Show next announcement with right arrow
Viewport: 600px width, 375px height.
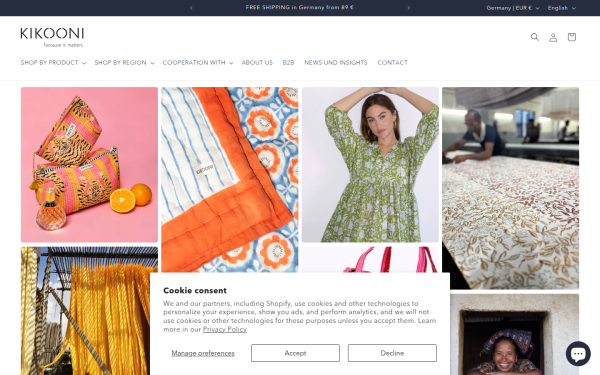click(x=409, y=8)
